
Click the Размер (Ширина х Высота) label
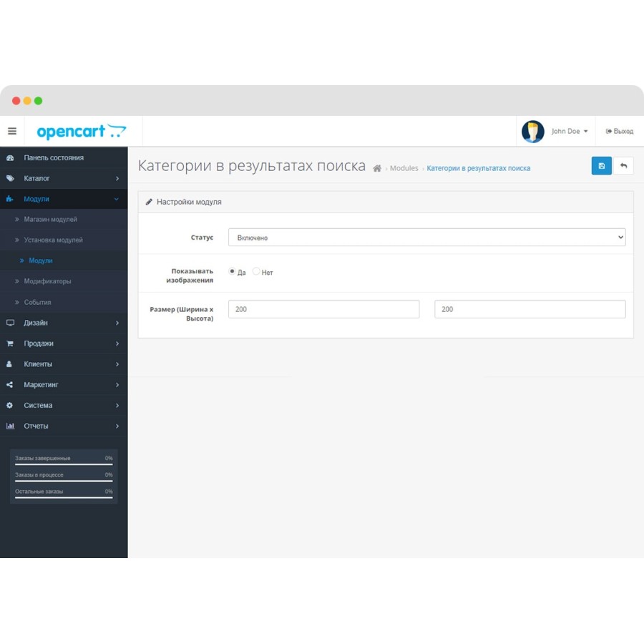pos(182,314)
